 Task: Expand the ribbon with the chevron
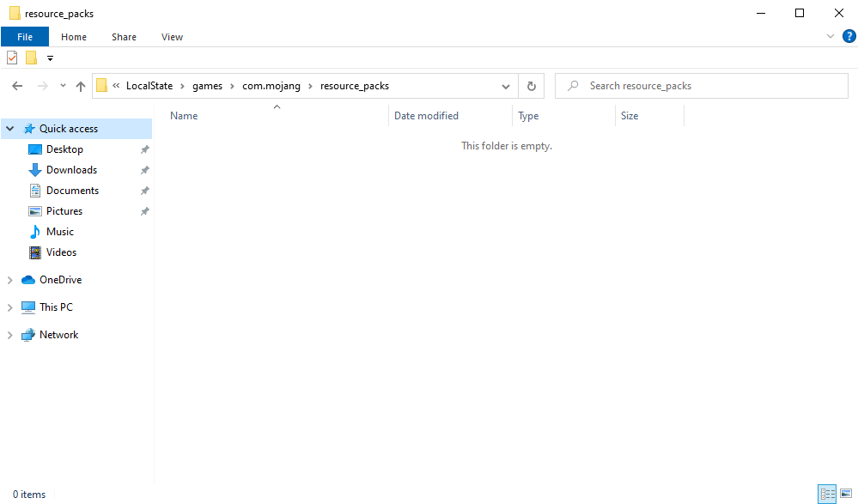[831, 36]
